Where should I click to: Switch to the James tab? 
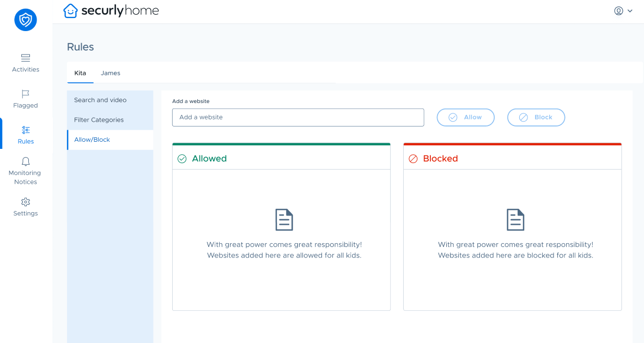tap(111, 73)
